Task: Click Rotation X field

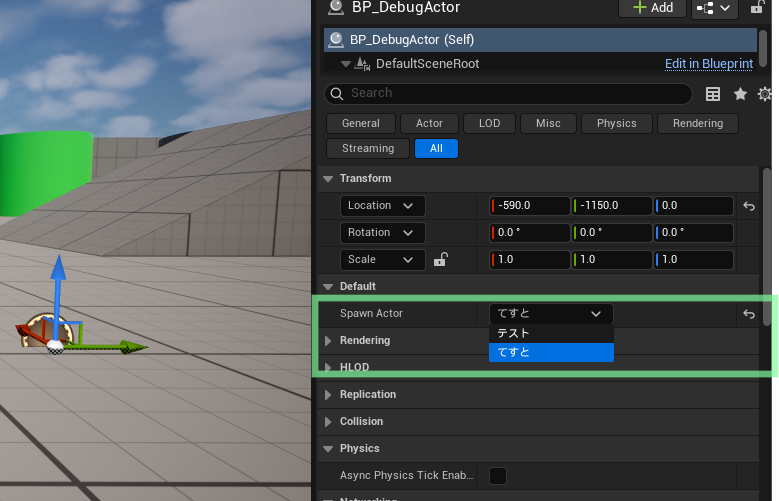Action: [x=530, y=233]
